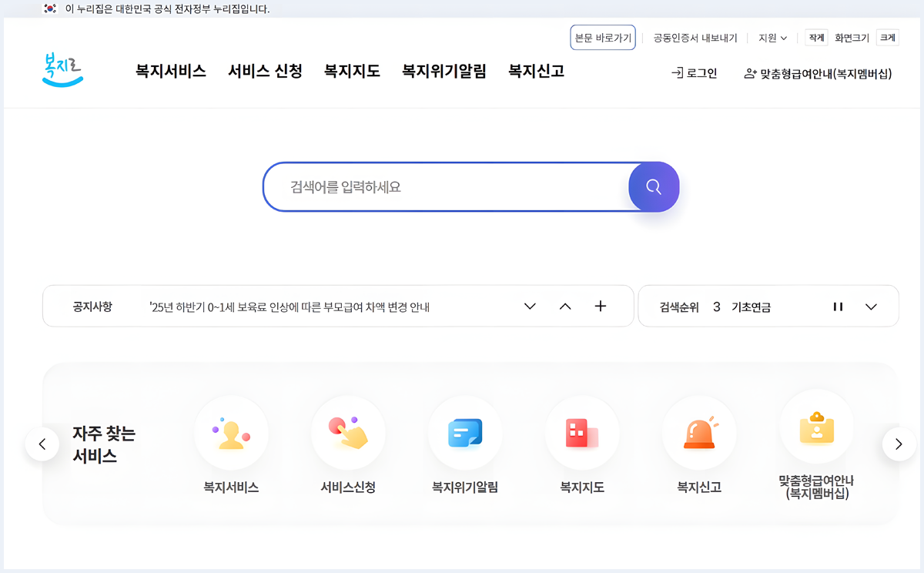Screen dimensions: 924x573
Task: Show the next 공지사항 with the down chevron
Action: pyautogui.click(x=530, y=306)
